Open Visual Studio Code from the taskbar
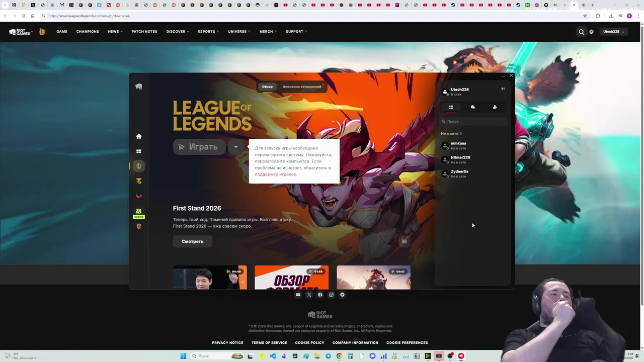644x362 pixels. 273,356
